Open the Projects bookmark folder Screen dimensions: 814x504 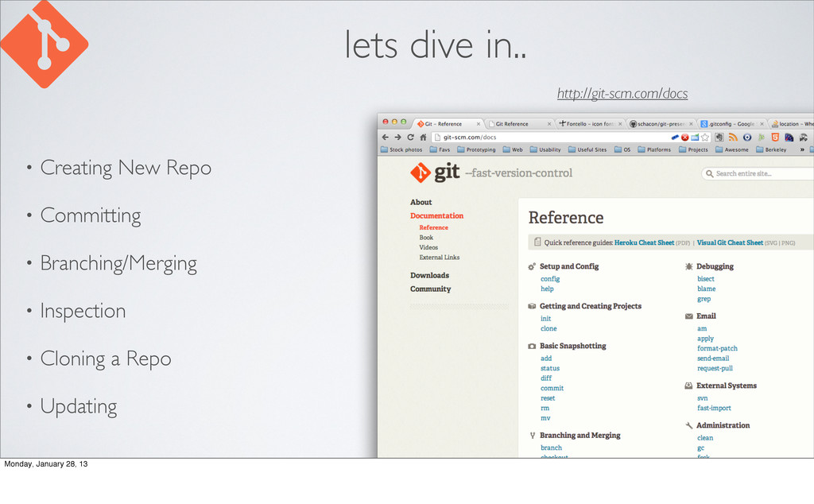[693, 149]
